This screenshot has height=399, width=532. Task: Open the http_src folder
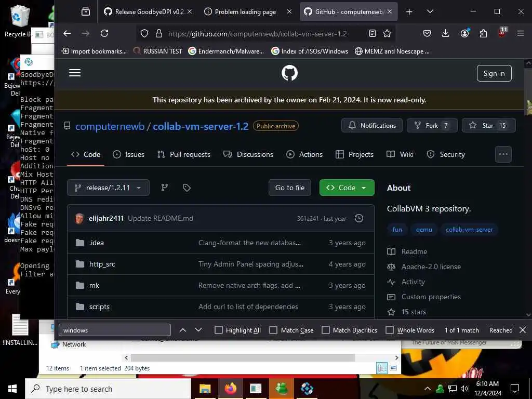(x=102, y=264)
